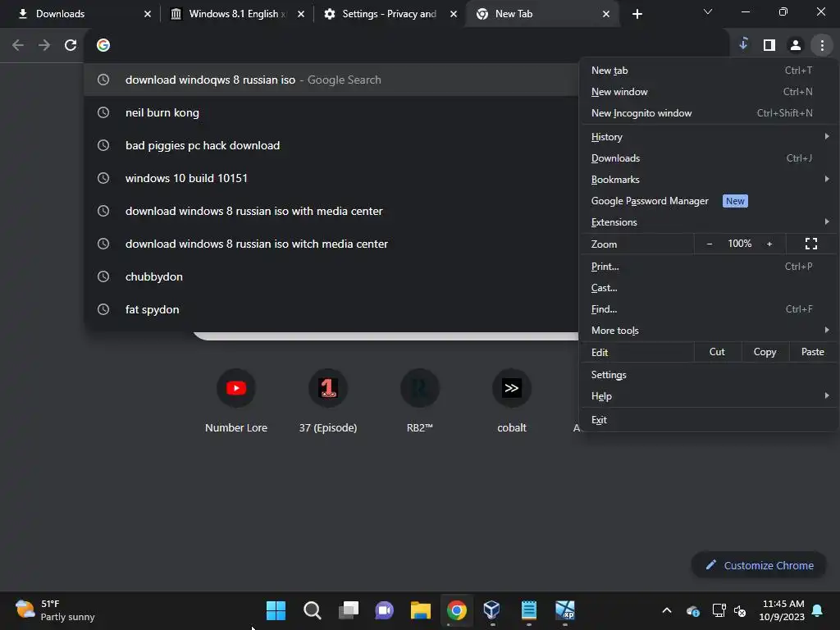Click the Chrome three-dot menu icon
The height and width of the screenshot is (630, 840).
point(822,45)
